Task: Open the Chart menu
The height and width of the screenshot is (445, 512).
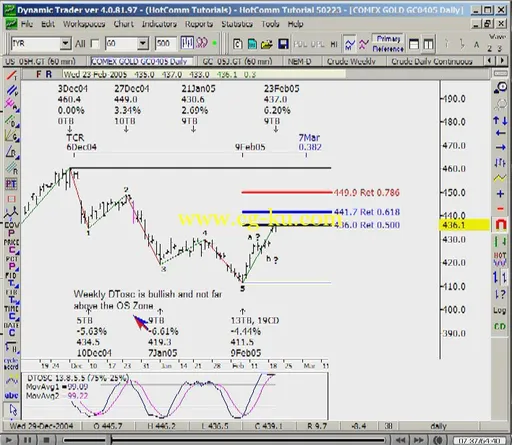Action: (123, 24)
